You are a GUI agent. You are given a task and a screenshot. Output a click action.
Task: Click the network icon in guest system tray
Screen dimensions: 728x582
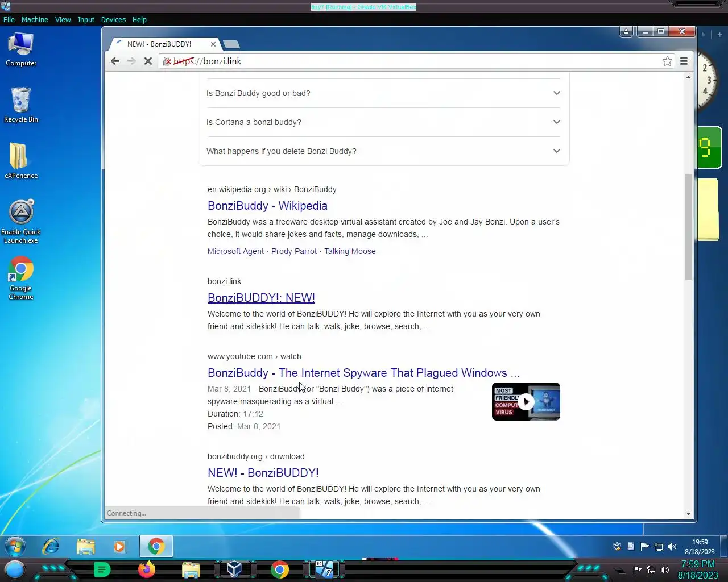point(659,547)
